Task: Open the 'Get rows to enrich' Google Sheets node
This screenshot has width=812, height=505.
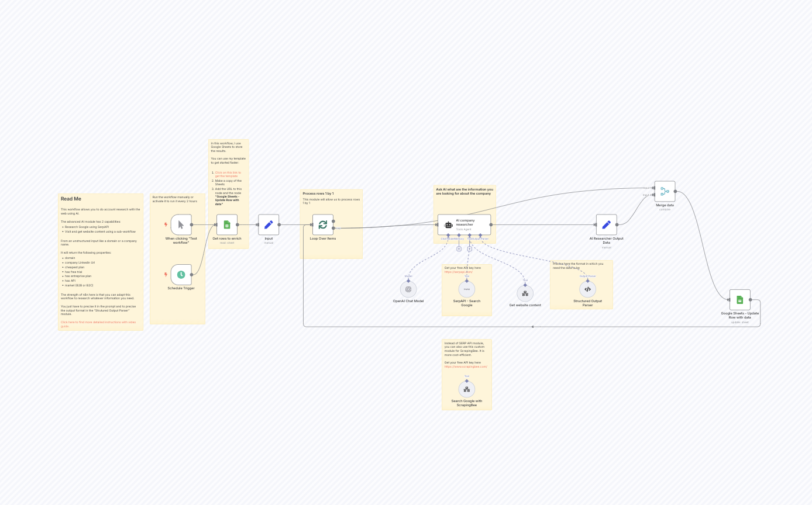Action: pyautogui.click(x=227, y=224)
